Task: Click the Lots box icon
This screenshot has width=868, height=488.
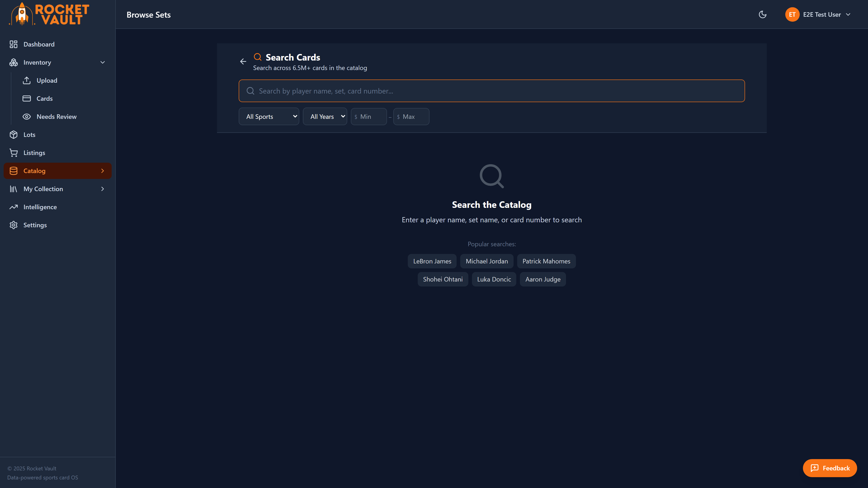Action: (x=14, y=134)
